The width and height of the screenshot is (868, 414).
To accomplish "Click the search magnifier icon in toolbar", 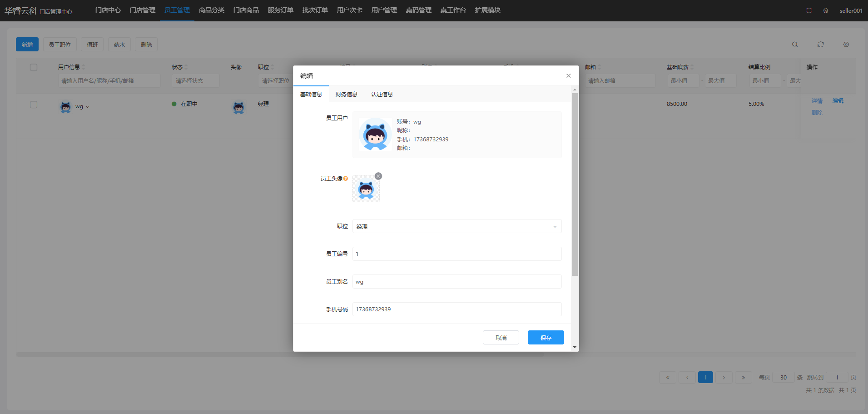I will tap(795, 45).
